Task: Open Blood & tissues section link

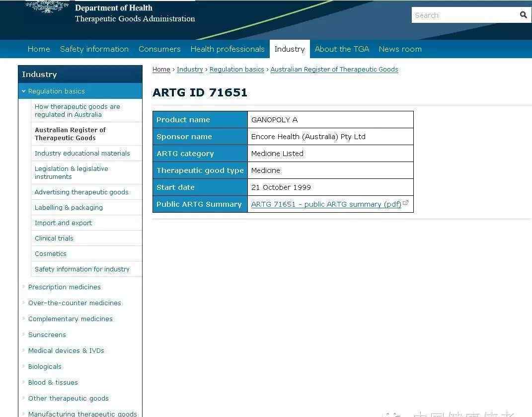Action: [x=53, y=382]
